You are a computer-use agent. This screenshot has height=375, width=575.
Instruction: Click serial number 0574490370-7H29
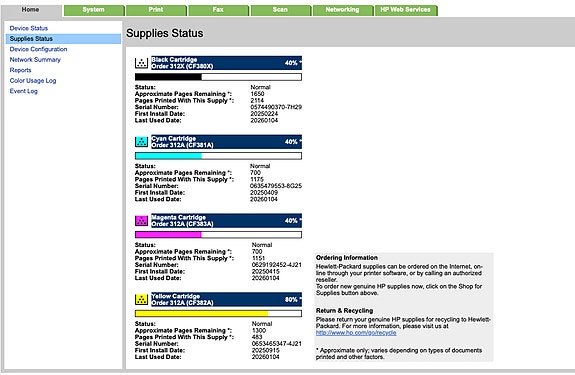276,107
